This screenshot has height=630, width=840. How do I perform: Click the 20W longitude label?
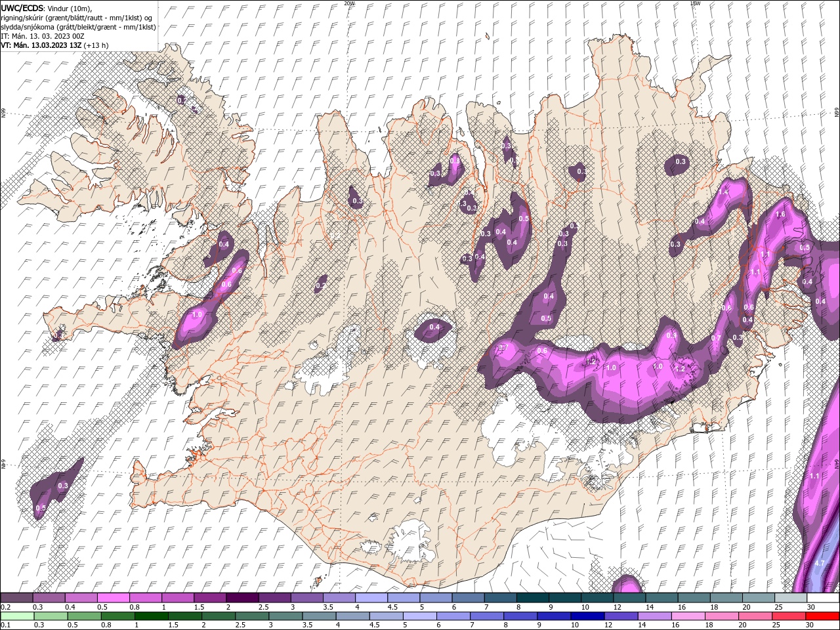349,3
